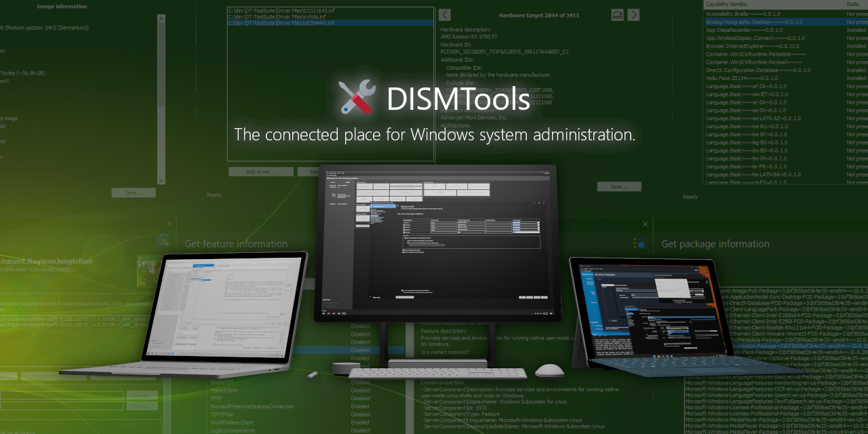Select WorkFolders-Client feature row
Image resolution: width=868 pixels, height=434 pixels.
pos(292,422)
